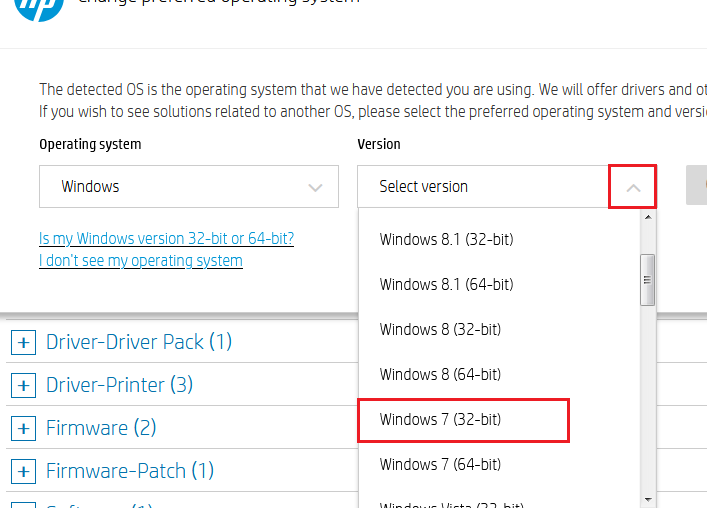Click the version list scrollbar thumb
Image resolution: width=707 pixels, height=508 pixels.
(647, 280)
